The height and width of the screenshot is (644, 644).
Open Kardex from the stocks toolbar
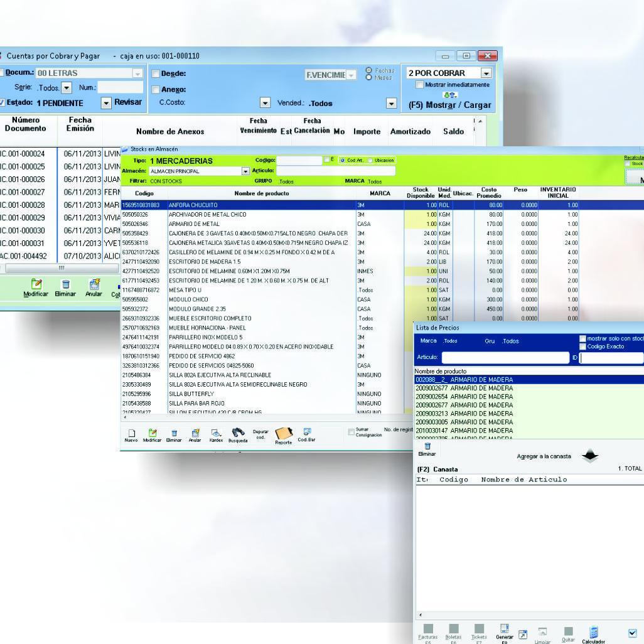click(x=217, y=433)
